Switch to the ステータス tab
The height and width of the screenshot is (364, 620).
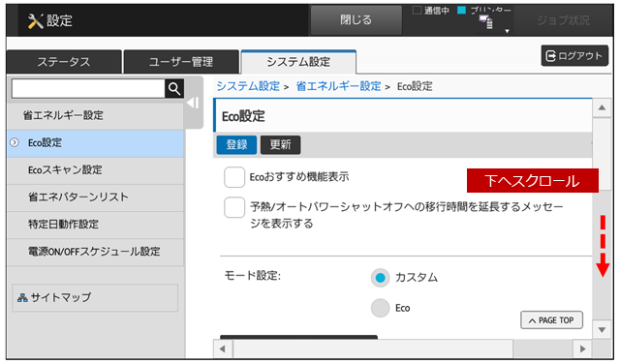point(64,62)
